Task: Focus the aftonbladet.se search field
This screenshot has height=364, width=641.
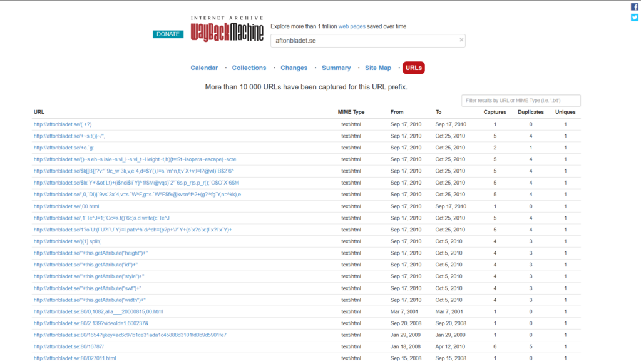Action: [x=367, y=41]
